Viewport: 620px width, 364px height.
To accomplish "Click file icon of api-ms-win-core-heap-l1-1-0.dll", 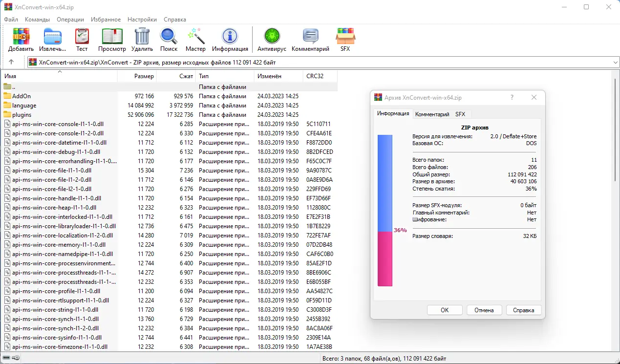I will (x=7, y=208).
